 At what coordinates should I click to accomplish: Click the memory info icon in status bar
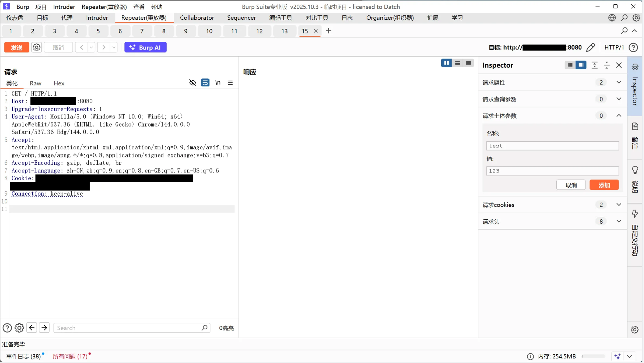tap(530, 357)
